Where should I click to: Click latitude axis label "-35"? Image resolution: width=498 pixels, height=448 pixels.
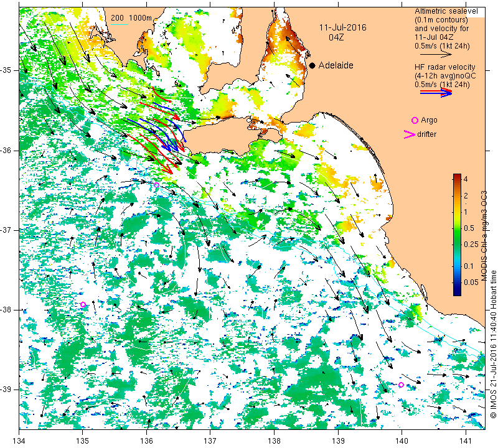point(6,70)
